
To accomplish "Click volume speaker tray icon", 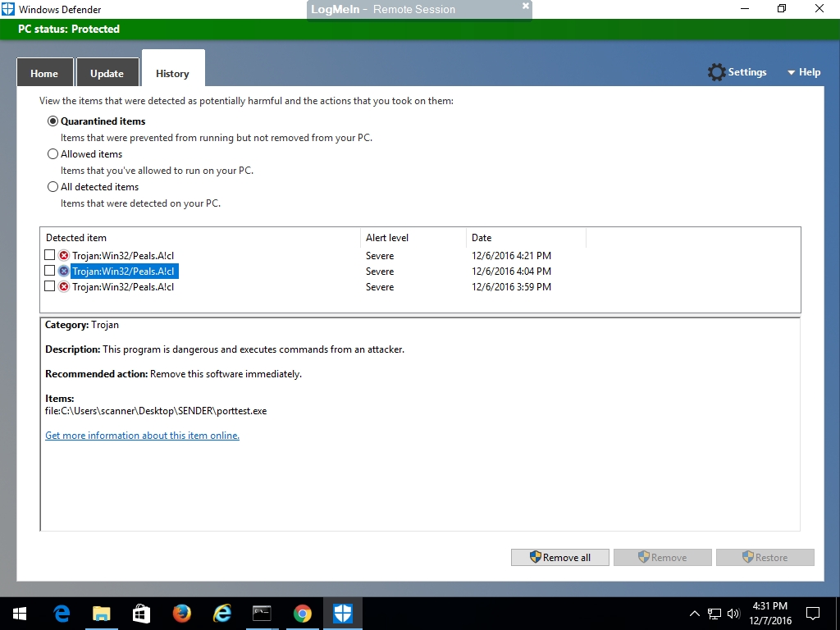I will [733, 614].
